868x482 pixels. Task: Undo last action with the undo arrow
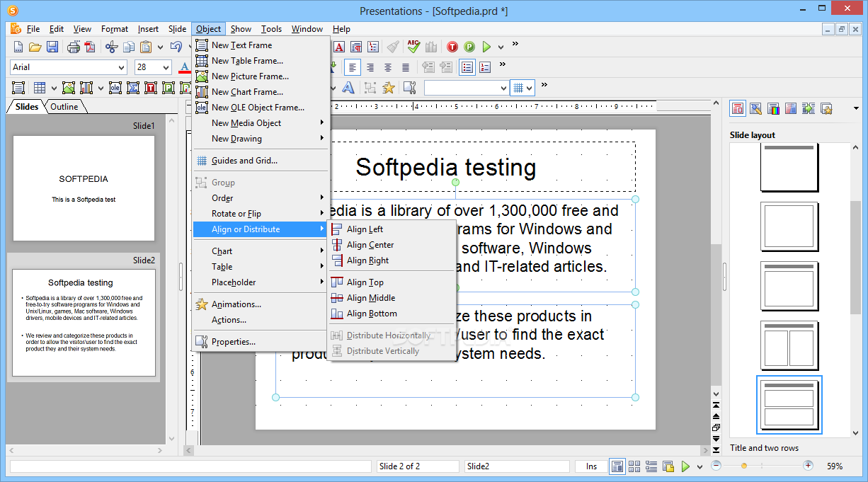click(176, 47)
